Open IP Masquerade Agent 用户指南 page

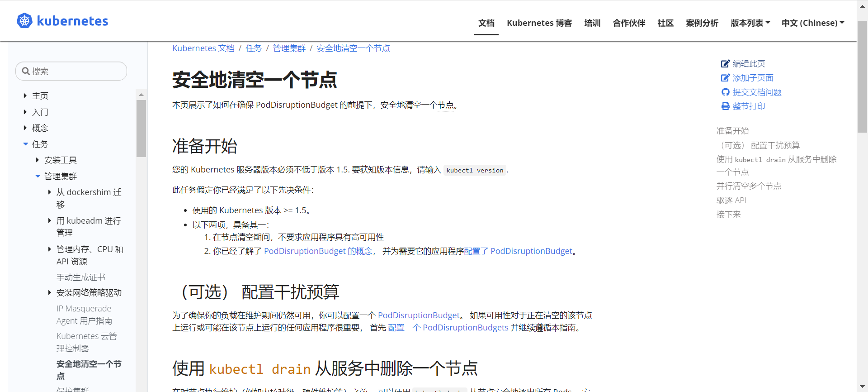click(84, 315)
